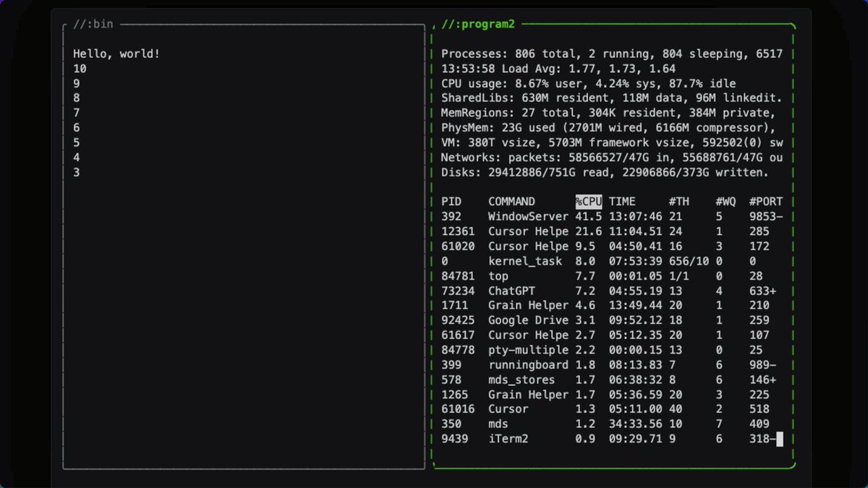The width and height of the screenshot is (868, 488).
Task: Click the terminal cursor block after 318-
Action: click(x=780, y=438)
